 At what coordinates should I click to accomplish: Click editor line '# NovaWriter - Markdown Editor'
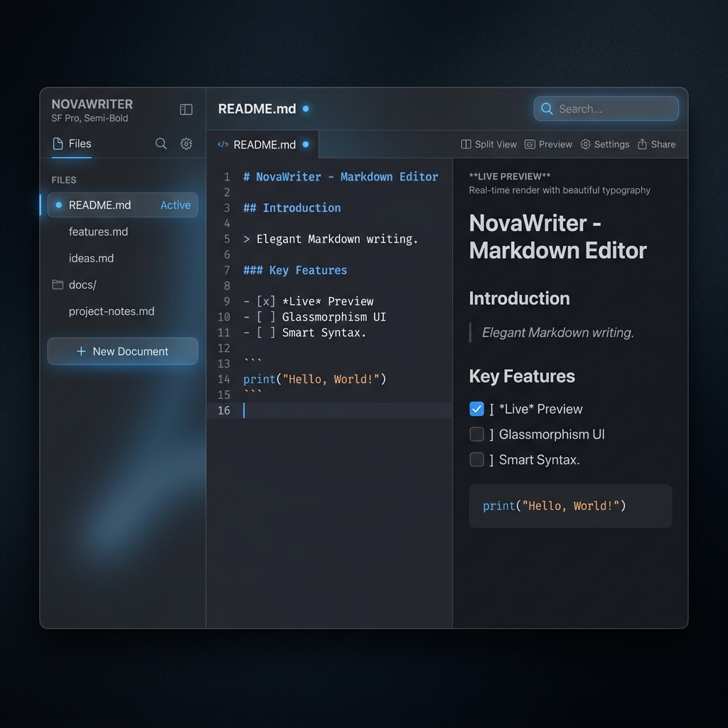341,177
